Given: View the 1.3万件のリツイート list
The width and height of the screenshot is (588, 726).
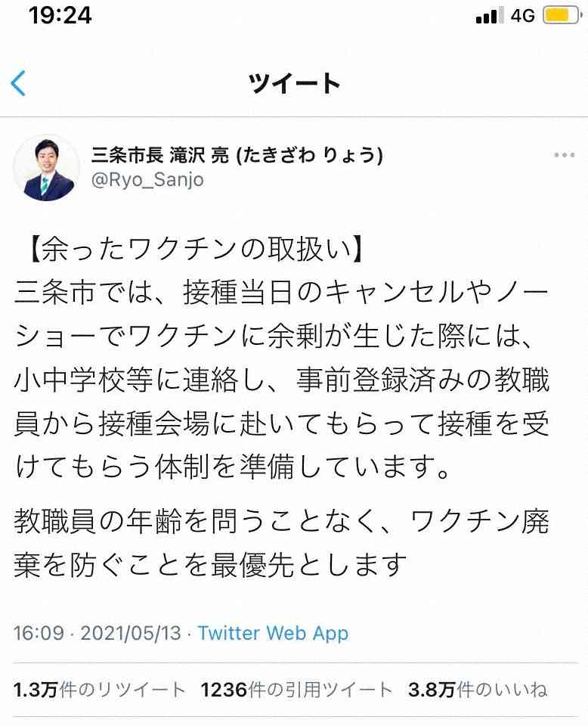Looking at the screenshot, I should (x=100, y=690).
